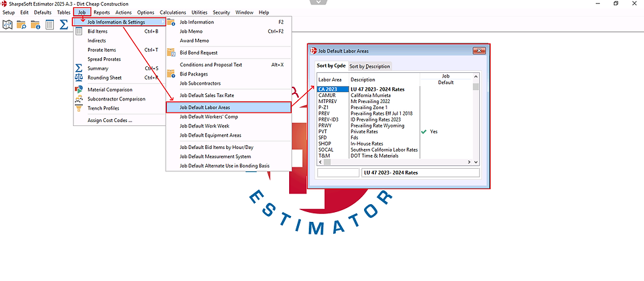Open the Reports menu
This screenshot has height=281, width=644.
(102, 12)
